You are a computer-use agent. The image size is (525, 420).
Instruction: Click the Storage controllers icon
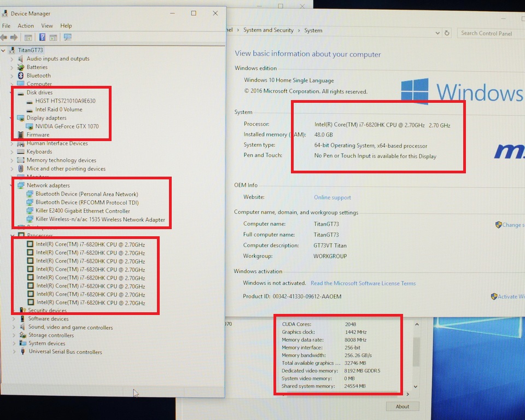(x=23, y=335)
